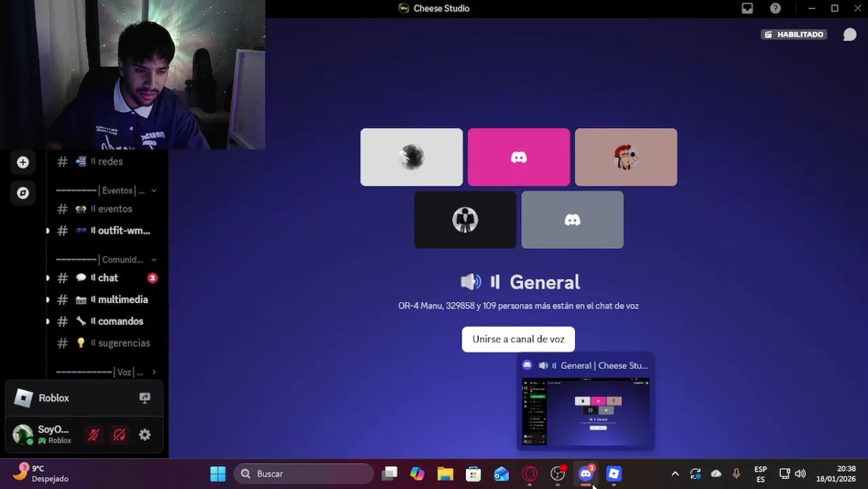The width and height of the screenshot is (868, 489).
Task: Click the Roblox activity icon
Action: tap(24, 398)
